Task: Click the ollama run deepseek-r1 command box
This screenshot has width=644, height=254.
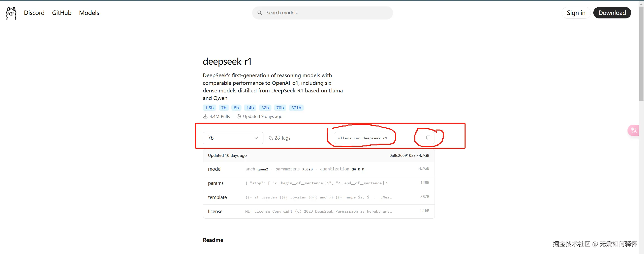Action: 378,138
